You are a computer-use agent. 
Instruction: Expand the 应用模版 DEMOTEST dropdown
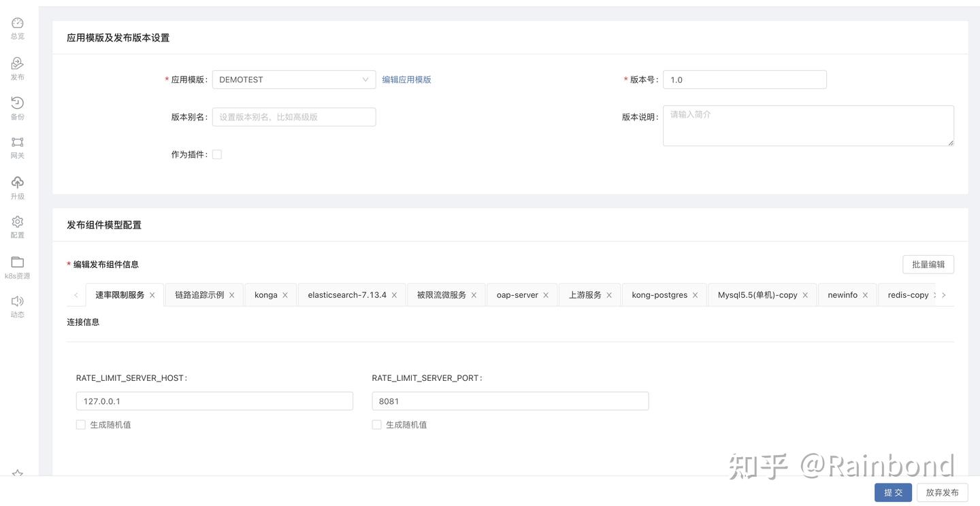tap(294, 80)
